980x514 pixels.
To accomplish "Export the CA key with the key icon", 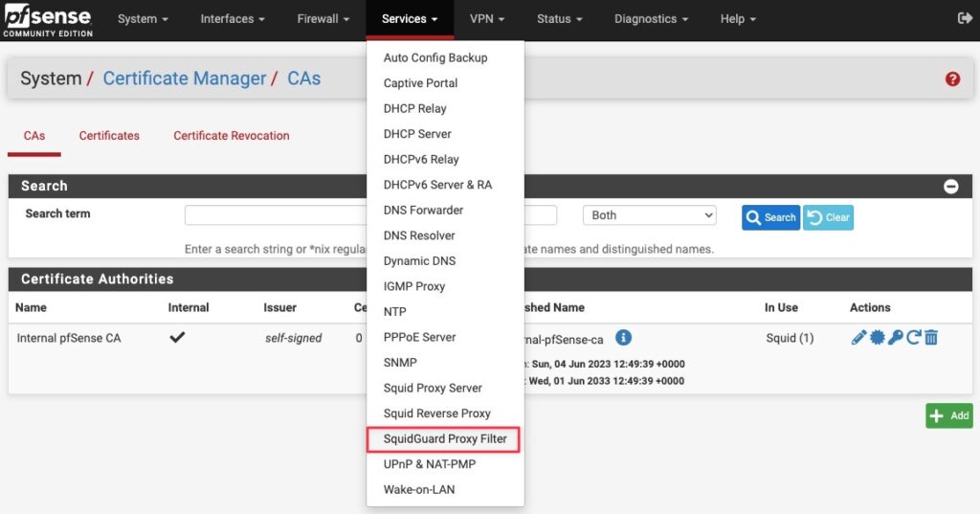I will tap(895, 338).
